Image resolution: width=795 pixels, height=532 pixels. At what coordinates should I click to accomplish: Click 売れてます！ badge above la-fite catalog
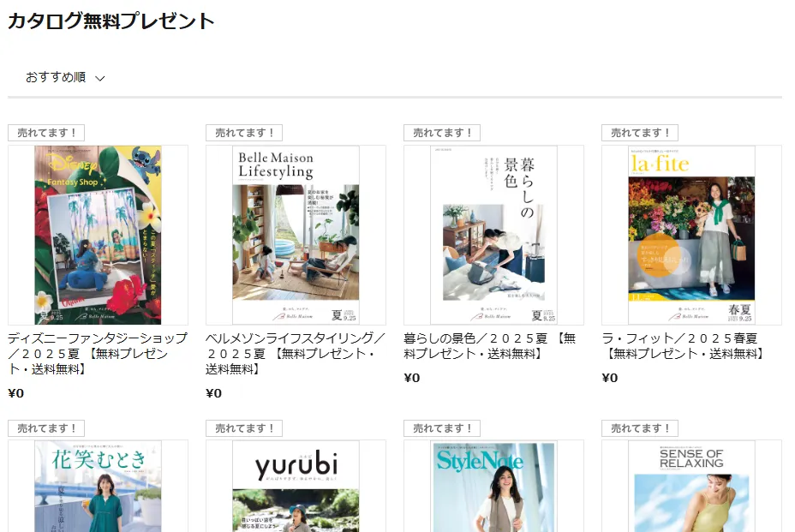pos(640,133)
